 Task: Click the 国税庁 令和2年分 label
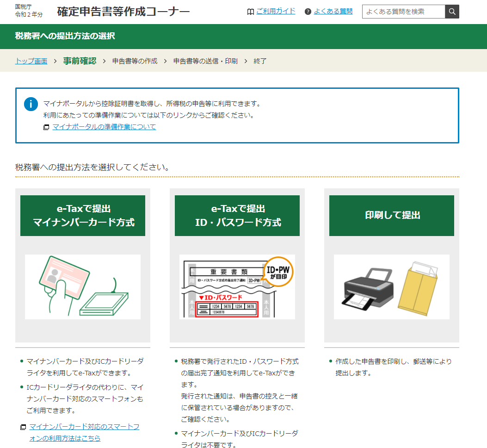pos(29,11)
